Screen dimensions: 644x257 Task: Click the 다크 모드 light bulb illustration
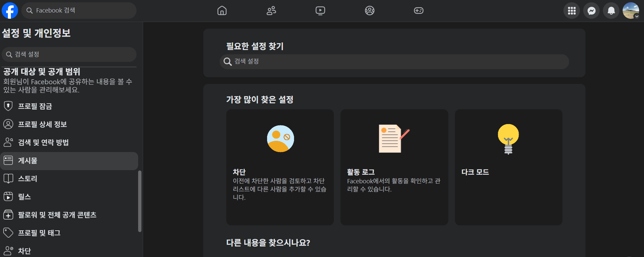[508, 139]
